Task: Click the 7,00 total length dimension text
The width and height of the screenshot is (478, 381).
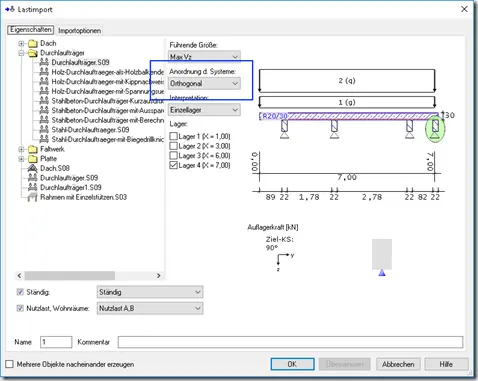Action: (347, 177)
